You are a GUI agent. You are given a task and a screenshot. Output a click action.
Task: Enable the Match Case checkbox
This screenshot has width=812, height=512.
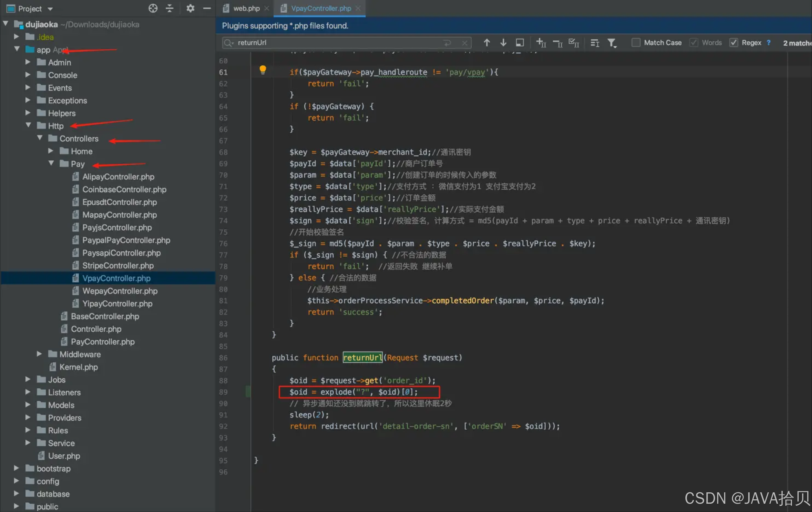[636, 43]
